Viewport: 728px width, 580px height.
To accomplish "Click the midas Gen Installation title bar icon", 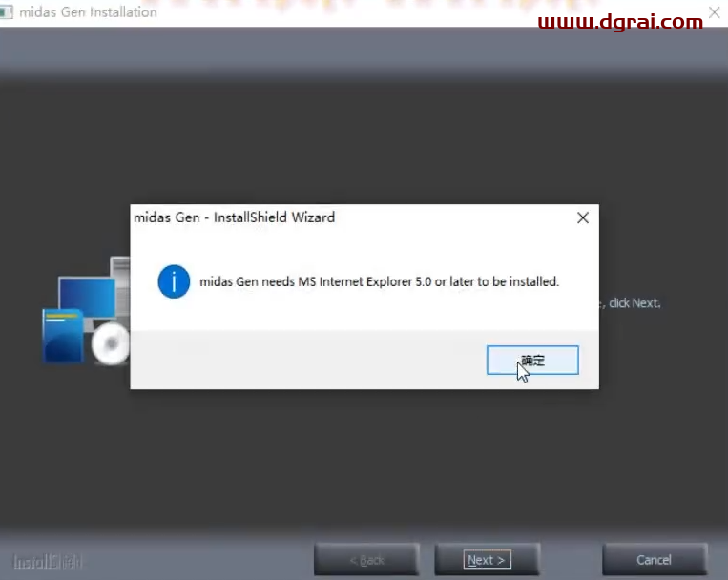I will tap(7, 11).
